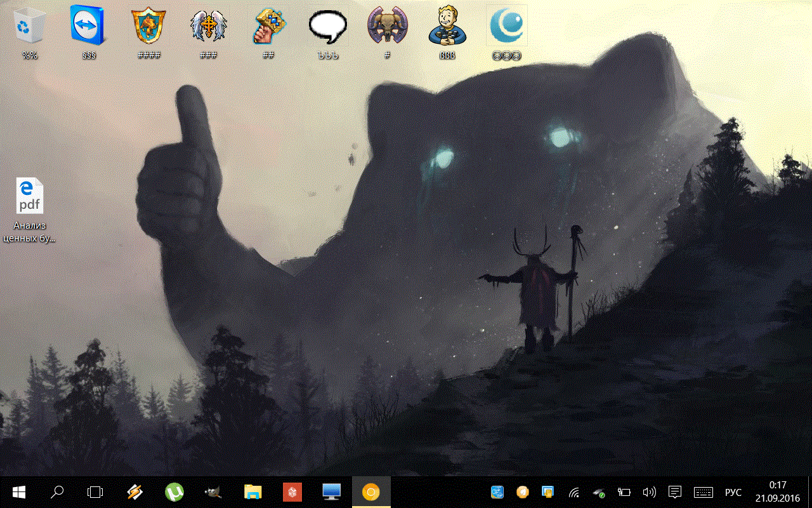Open Task View on the taskbar
Screen dimensions: 812x508
pyautogui.click(x=95, y=492)
